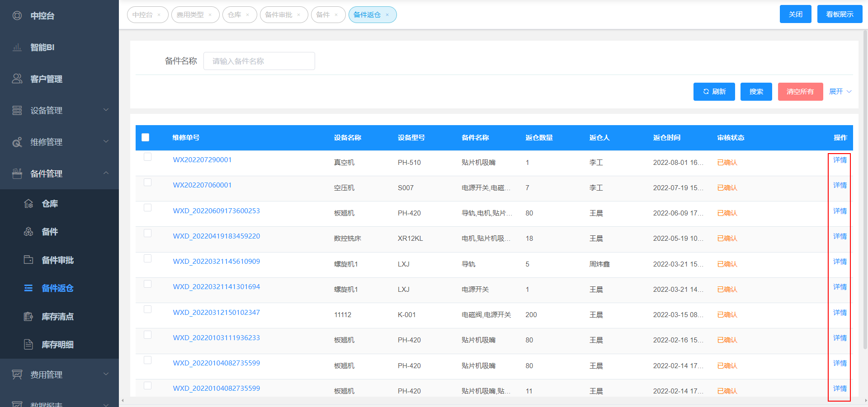
Task: Click the 中控台 sidebar icon
Action: [x=17, y=16]
